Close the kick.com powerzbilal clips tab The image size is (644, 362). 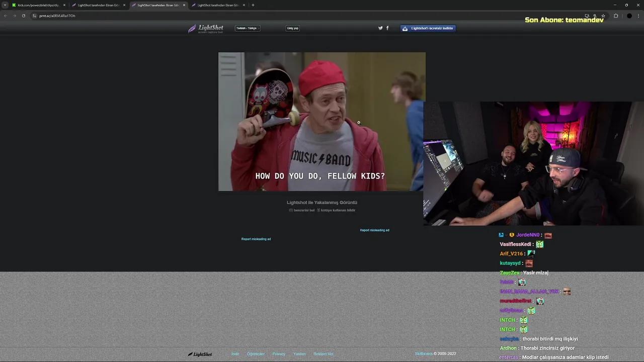coord(64,5)
